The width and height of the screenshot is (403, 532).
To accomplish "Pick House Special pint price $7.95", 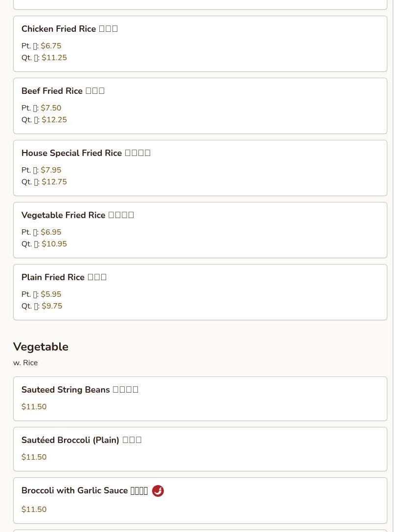I will pos(51,170).
